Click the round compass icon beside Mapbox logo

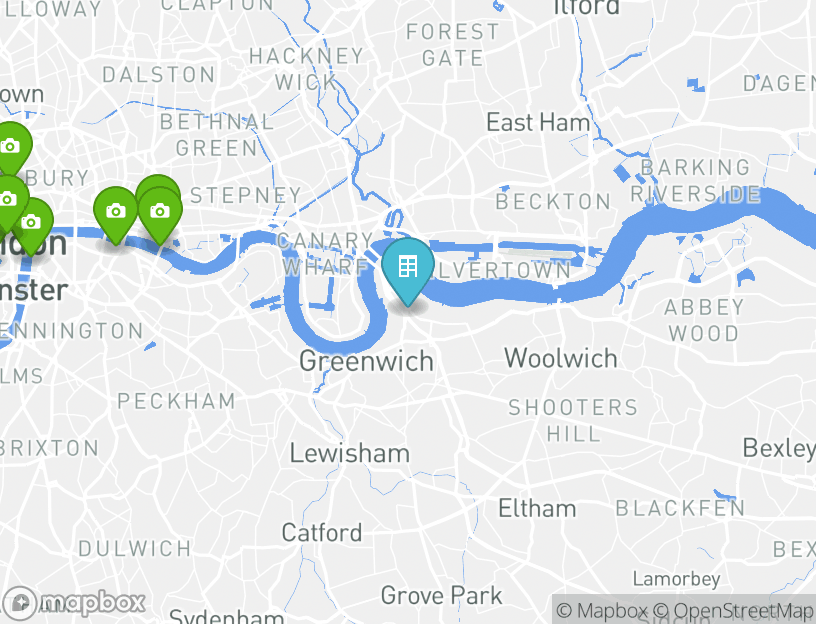(x=20, y=604)
